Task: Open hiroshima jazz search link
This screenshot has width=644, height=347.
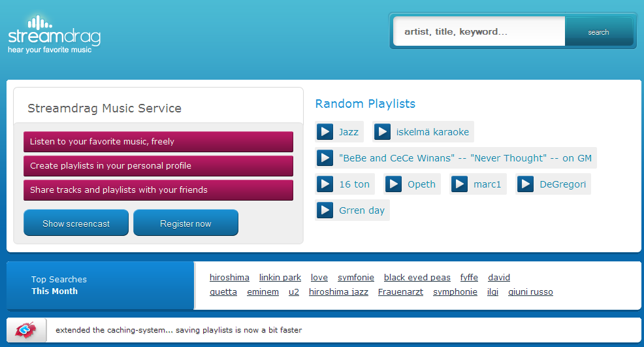Action: [338, 292]
